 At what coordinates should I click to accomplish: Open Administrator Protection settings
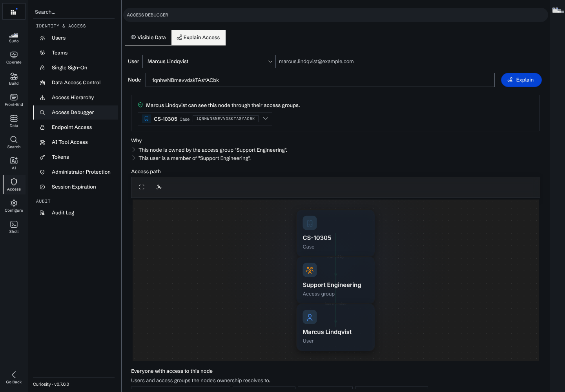click(75, 172)
